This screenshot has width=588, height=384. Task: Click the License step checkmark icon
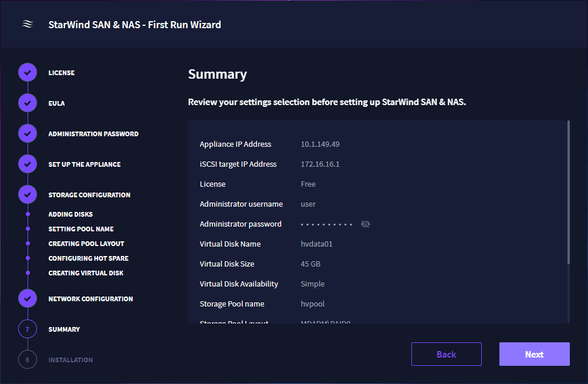point(28,72)
